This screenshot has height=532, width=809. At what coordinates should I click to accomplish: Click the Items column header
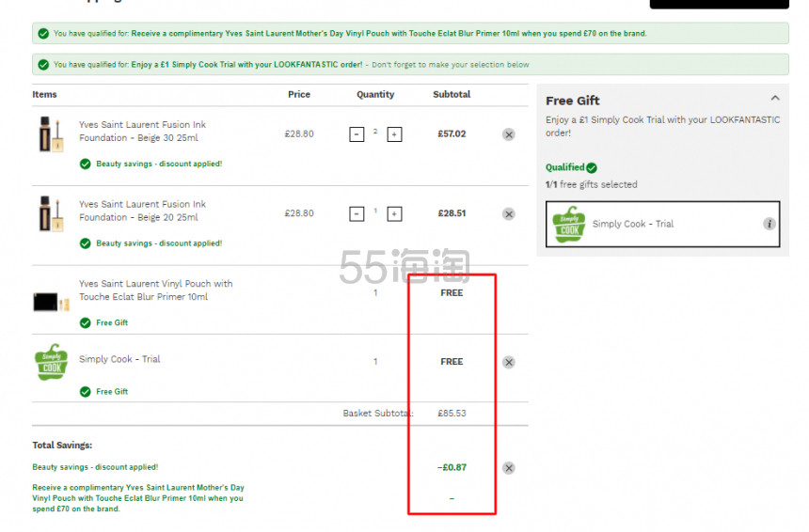coord(45,94)
